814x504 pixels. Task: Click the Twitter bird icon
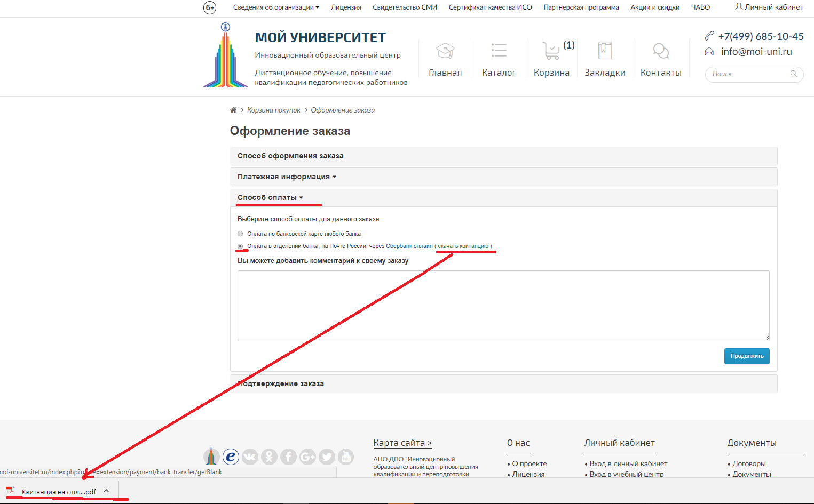click(x=327, y=457)
